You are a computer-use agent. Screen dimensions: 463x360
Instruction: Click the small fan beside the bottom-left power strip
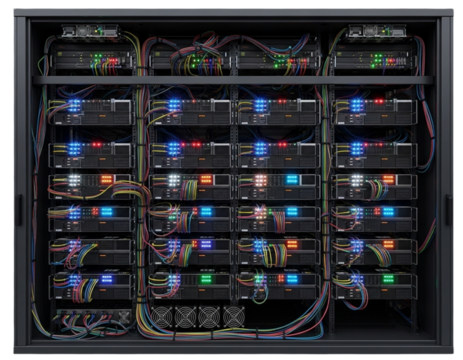click(124, 316)
